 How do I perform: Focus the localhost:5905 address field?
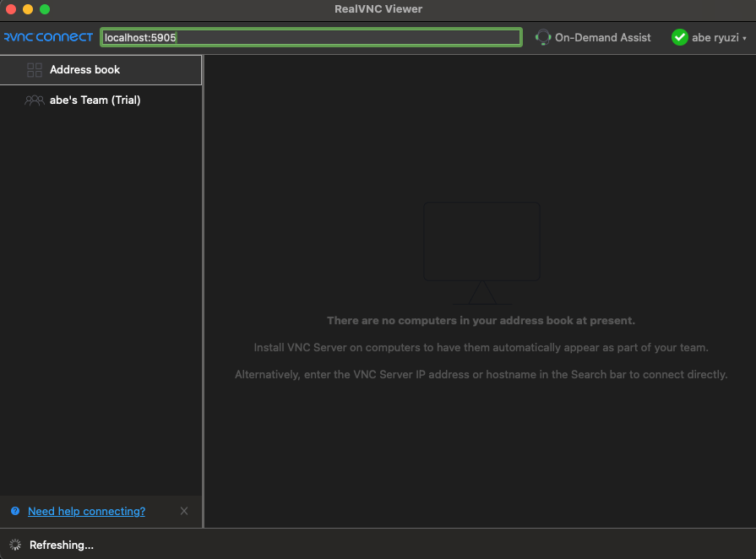(311, 38)
